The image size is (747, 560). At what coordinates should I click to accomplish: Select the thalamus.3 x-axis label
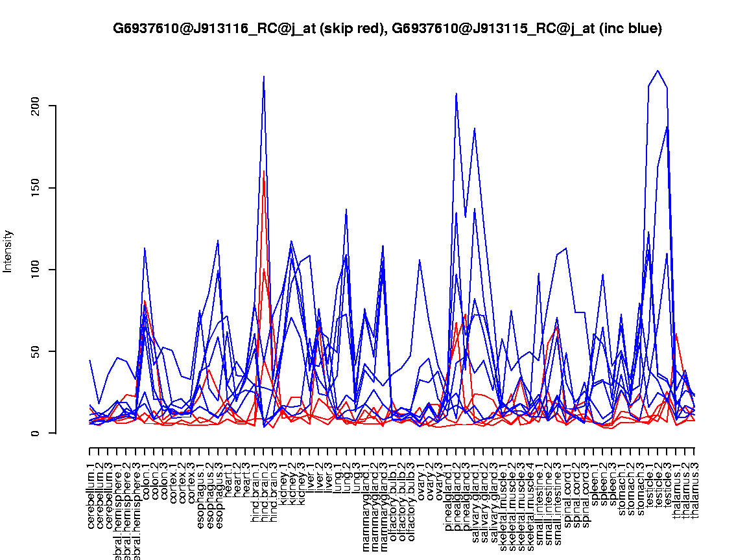pos(695,484)
